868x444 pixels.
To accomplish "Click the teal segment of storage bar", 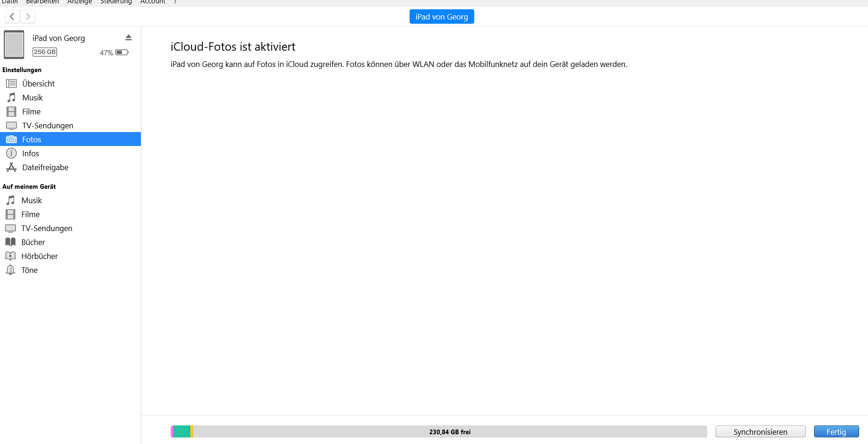I will (182, 431).
